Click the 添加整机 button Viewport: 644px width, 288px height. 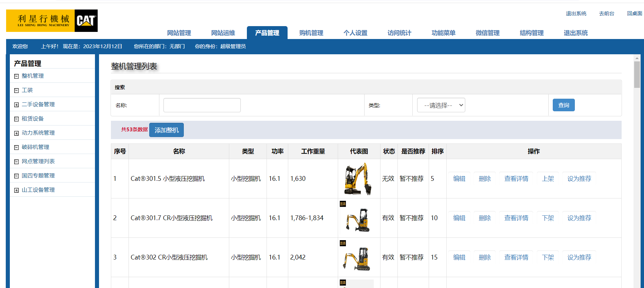167,130
